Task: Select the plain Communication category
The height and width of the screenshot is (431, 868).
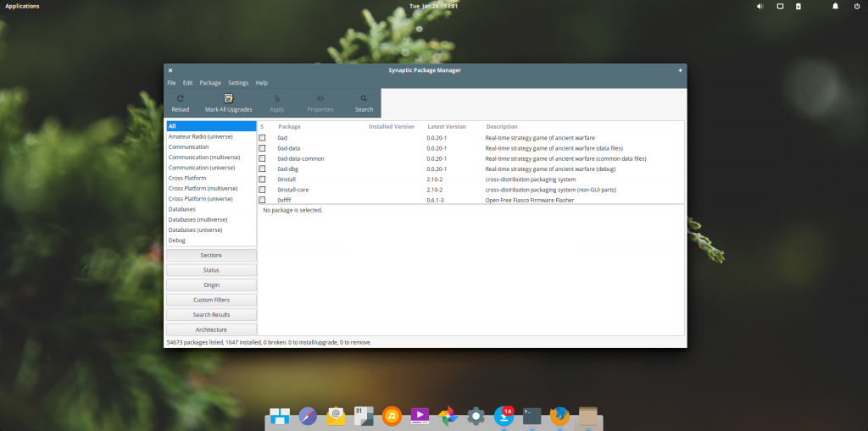Action: [x=211, y=146]
